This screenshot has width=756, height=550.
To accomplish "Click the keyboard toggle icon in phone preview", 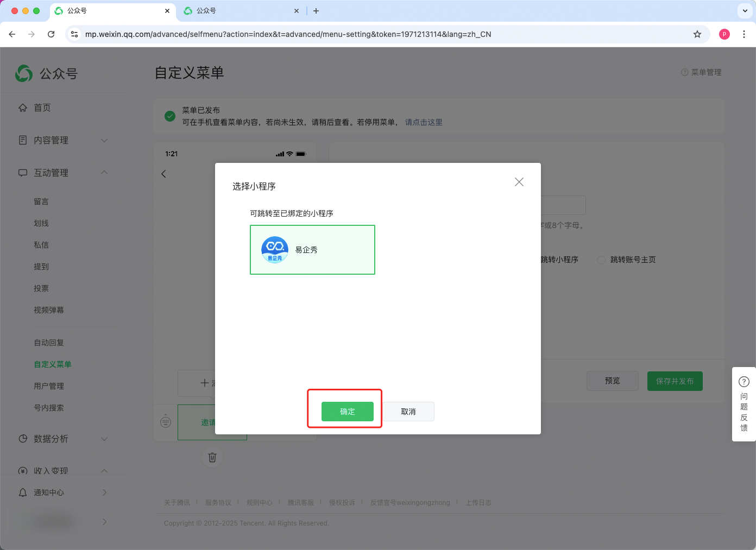I will (x=166, y=421).
